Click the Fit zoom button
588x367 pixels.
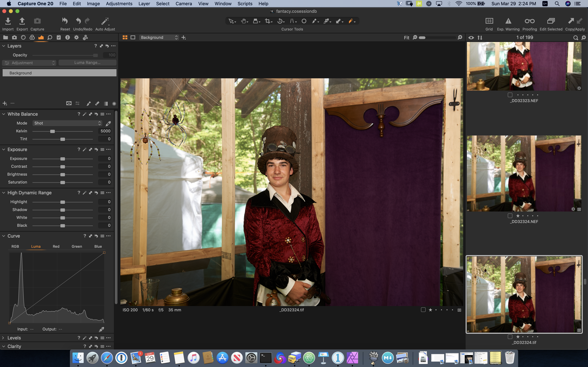coord(407,38)
